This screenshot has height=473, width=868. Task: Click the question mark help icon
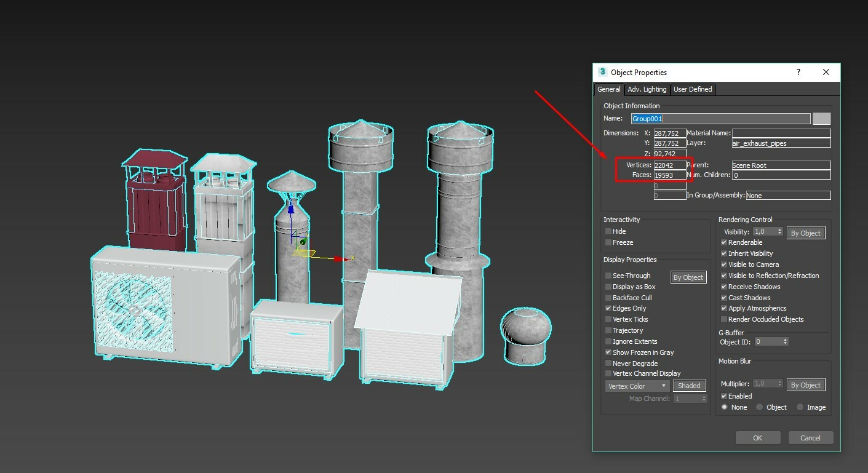[798, 72]
